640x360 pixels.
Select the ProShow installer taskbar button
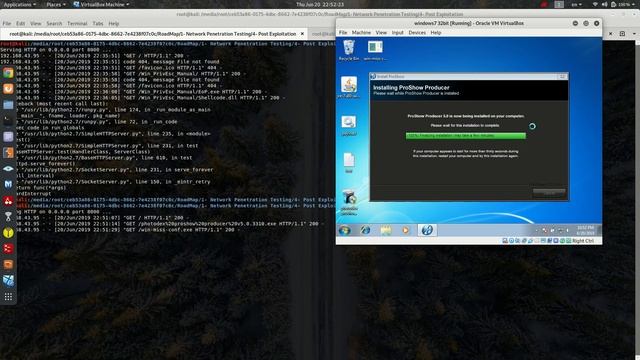(x=427, y=230)
